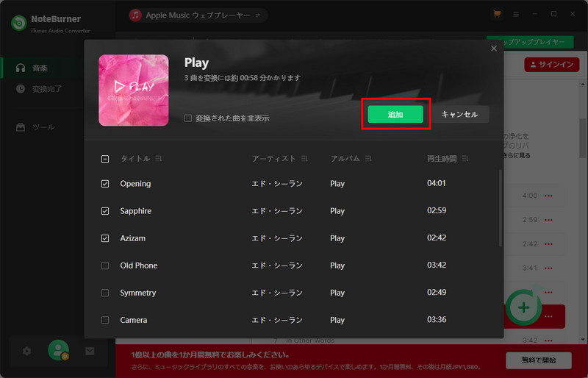The width and height of the screenshot is (588, 378).
Task: Uncheck the Sapphire track checkbox
Action: (x=105, y=211)
